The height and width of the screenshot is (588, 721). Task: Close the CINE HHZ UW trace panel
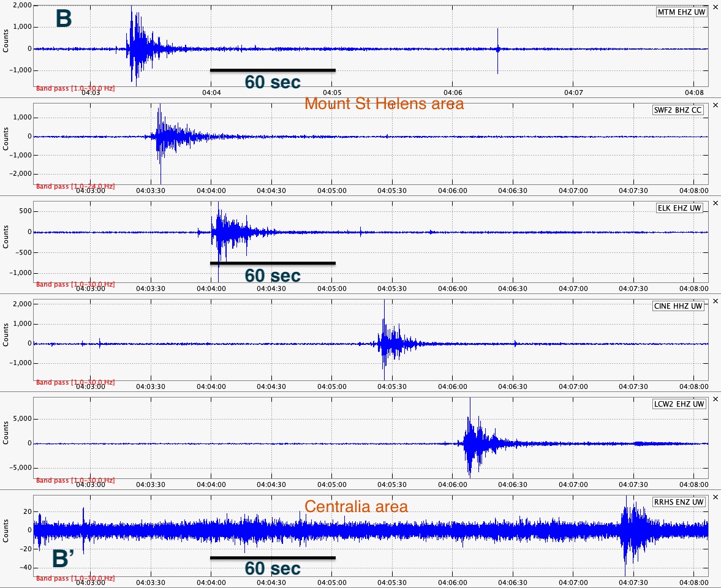[715, 301]
